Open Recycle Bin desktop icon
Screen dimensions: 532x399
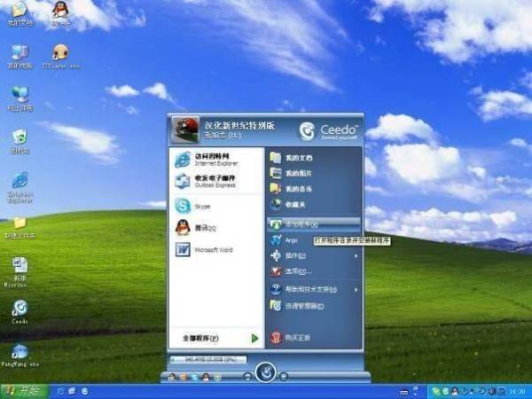[x=20, y=141]
